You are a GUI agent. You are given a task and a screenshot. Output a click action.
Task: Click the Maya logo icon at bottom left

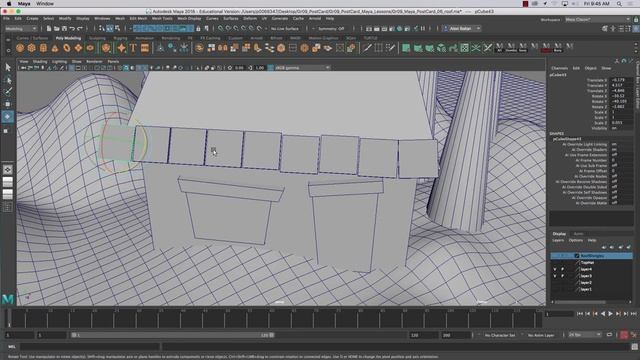coord(8,299)
